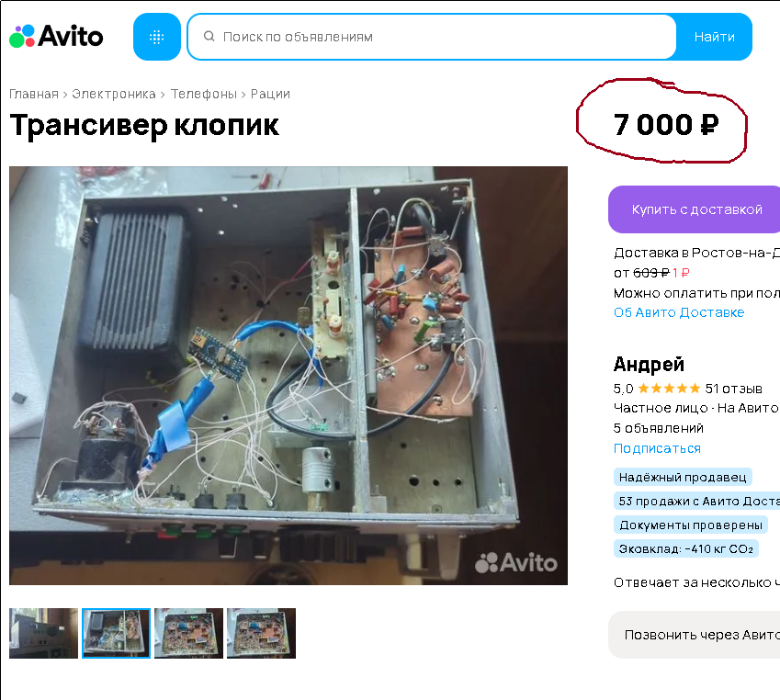
Task: Open the categories grid button
Action: point(157,37)
